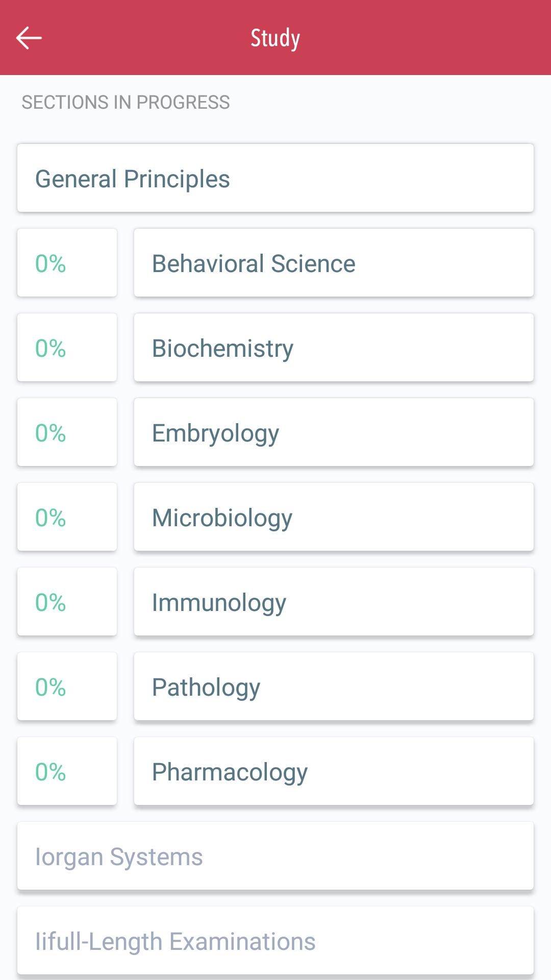This screenshot has height=980, width=551.
Task: Choose the Pathology section
Action: 334,687
